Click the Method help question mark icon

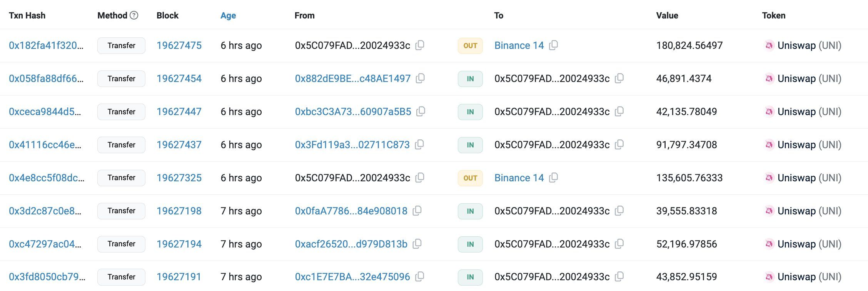pos(134,15)
